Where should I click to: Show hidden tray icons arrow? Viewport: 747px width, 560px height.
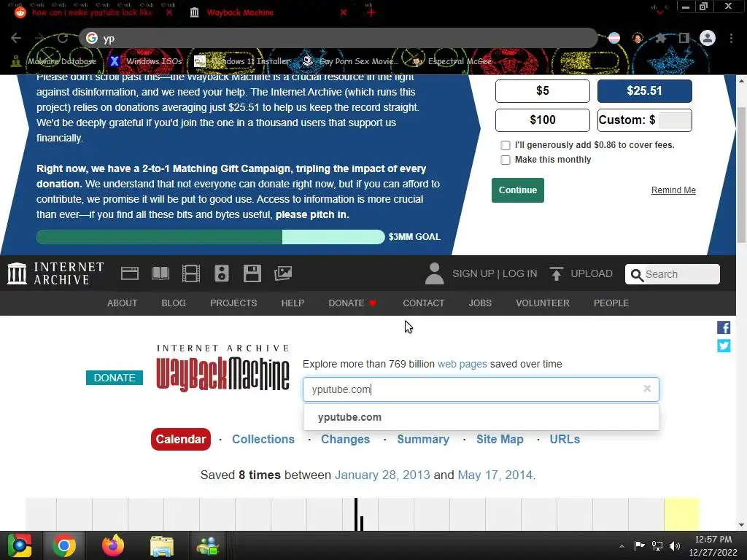(622, 546)
